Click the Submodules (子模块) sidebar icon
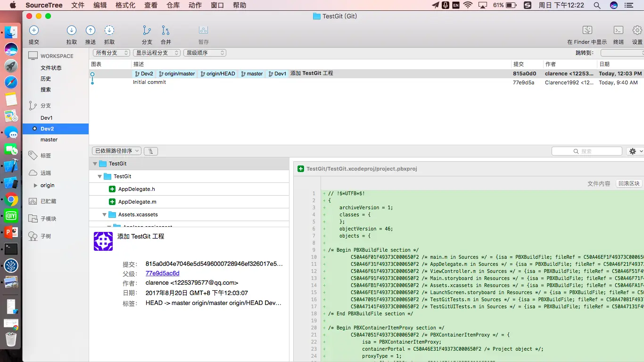The width and height of the screenshot is (644, 362). click(x=33, y=219)
